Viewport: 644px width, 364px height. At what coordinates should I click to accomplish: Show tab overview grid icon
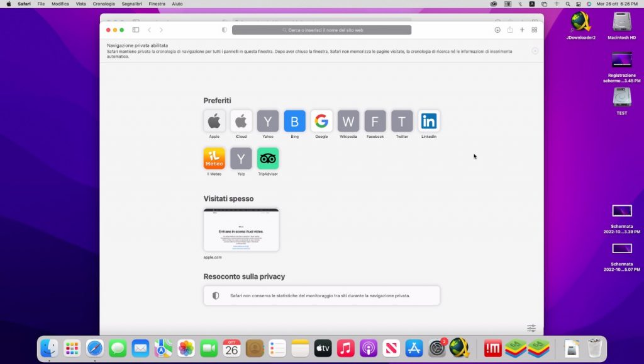tap(535, 30)
